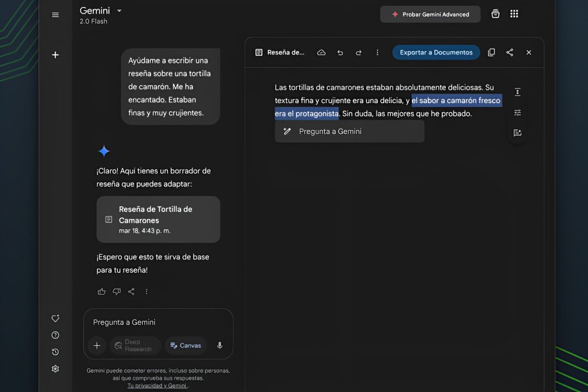Change text length with side tool
Screen dimensions: 588x392
pos(518,92)
